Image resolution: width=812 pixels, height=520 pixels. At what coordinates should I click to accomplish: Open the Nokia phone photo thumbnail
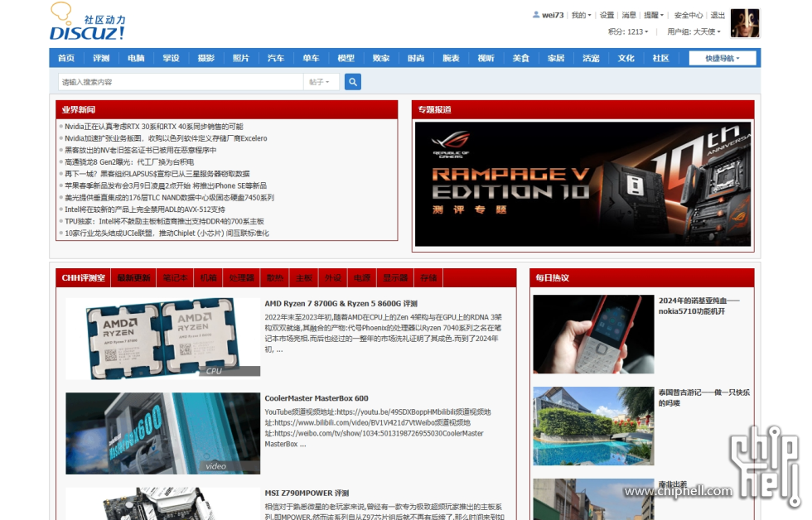(x=593, y=335)
